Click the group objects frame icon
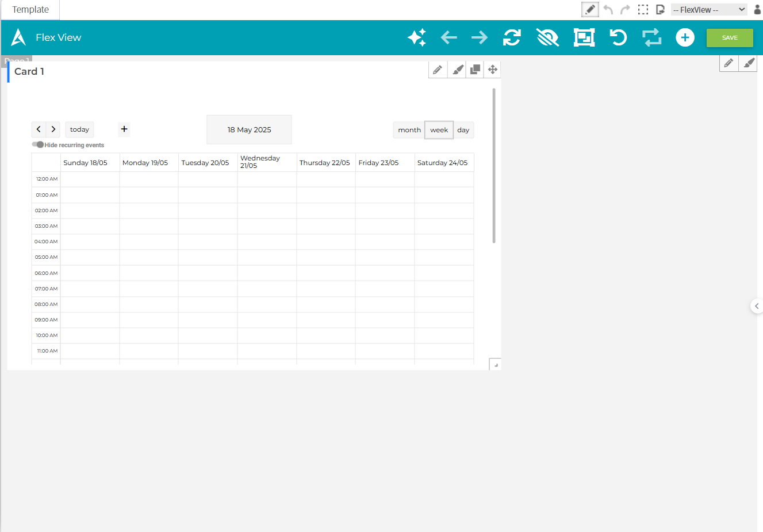Viewport: 763px width, 532px height. 584,37
